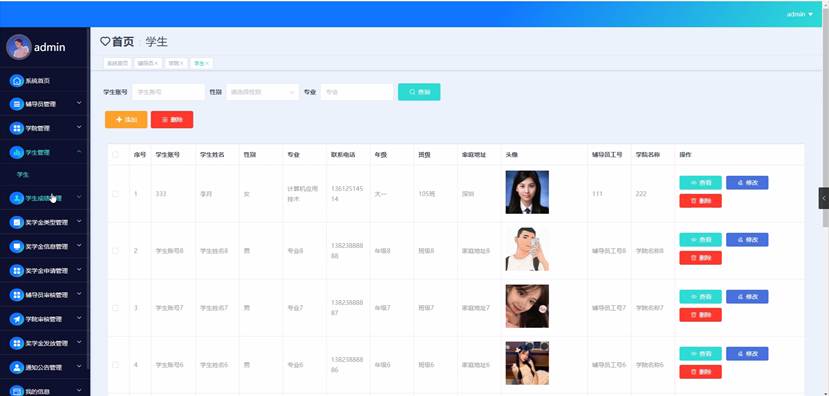Viewport: 829px width, 396px height.
Task: Check the checkbox for row 2 (学生账号8)
Action: tap(115, 251)
